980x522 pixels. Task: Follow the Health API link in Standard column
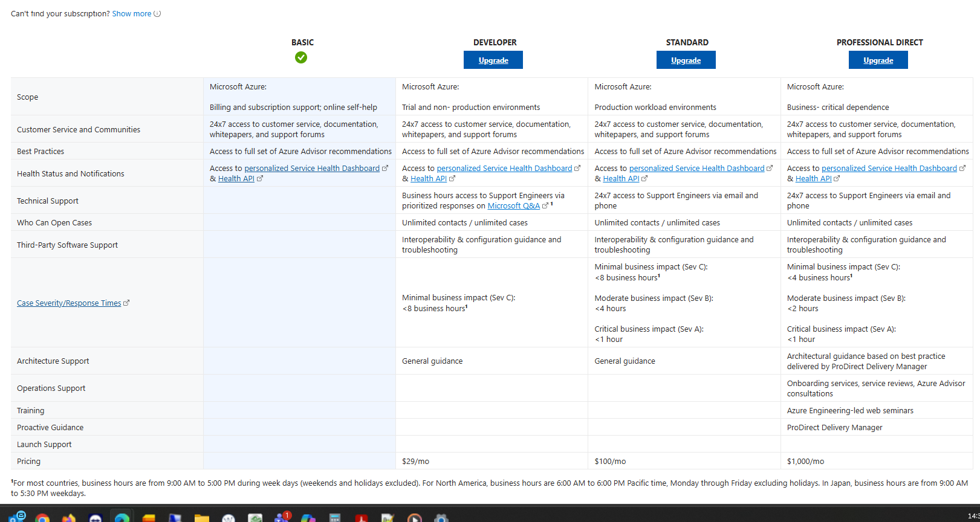[x=621, y=179]
